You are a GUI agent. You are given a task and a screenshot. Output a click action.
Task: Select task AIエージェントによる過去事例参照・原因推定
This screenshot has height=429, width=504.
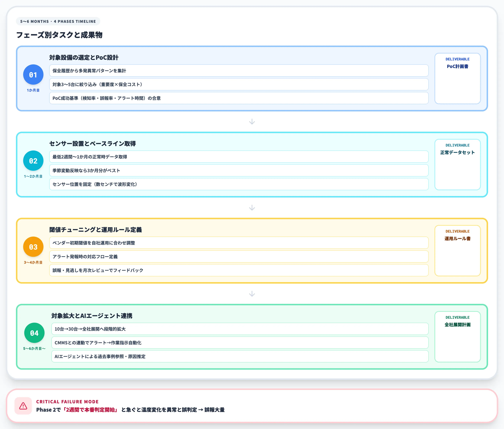[240, 356]
